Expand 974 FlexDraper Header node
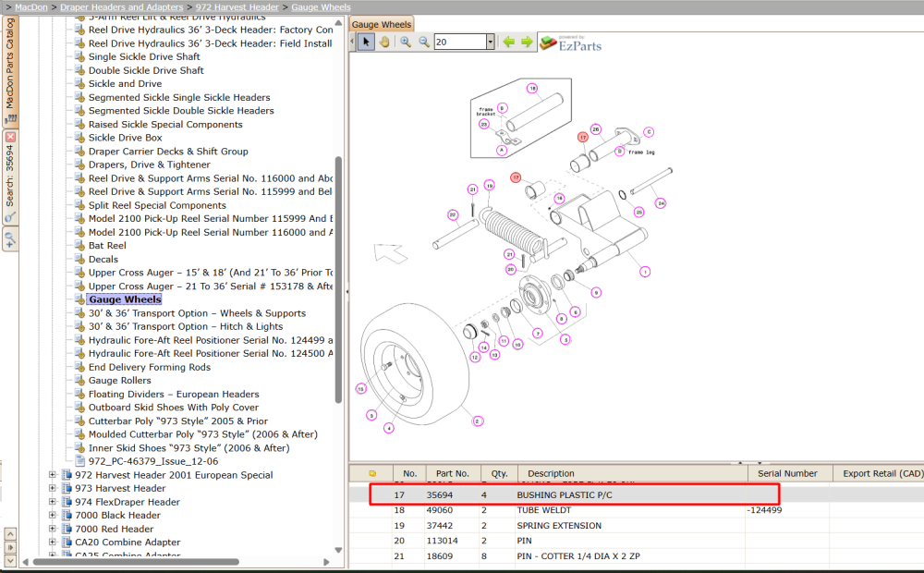The image size is (924, 573). [53, 502]
